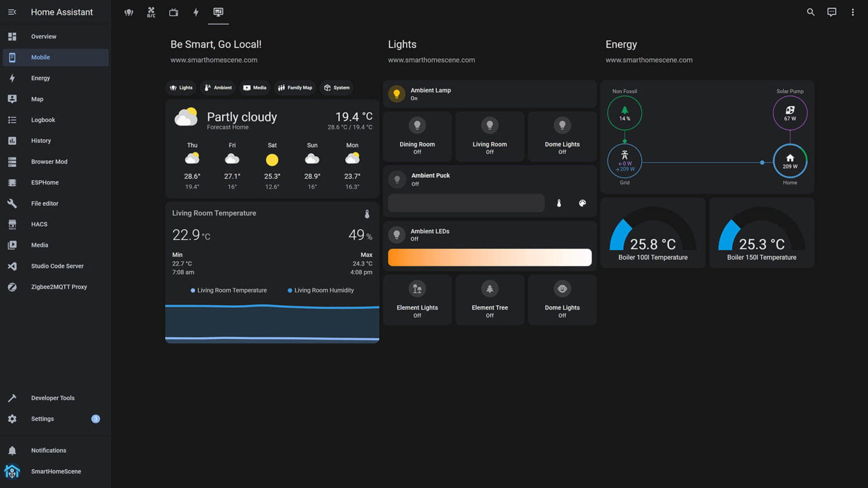Click the Family Map chip

(295, 88)
